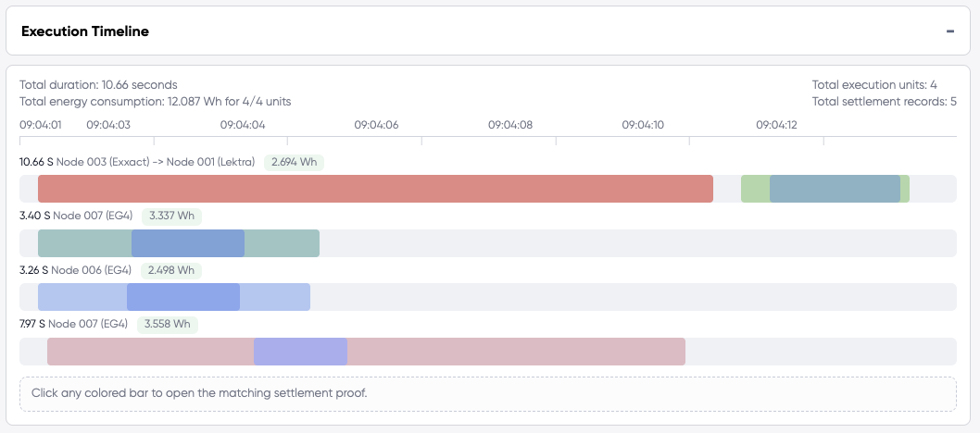Select the 09:04:06 time label
This screenshot has height=433, width=980.
coord(376,124)
